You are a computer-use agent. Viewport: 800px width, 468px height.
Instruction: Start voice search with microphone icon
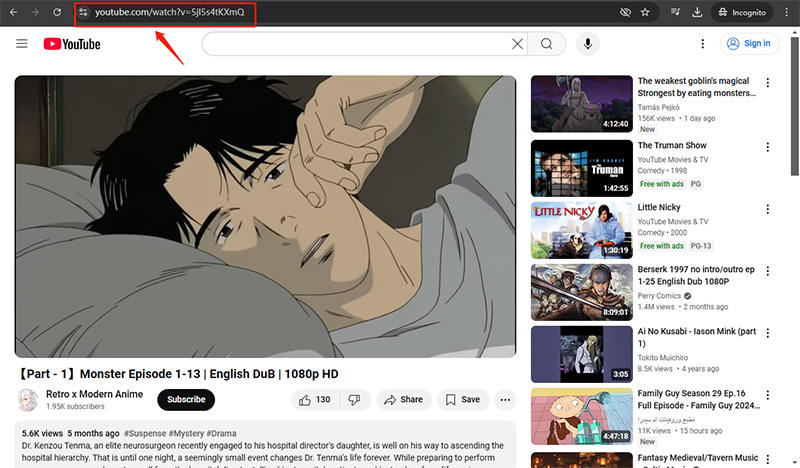point(588,44)
